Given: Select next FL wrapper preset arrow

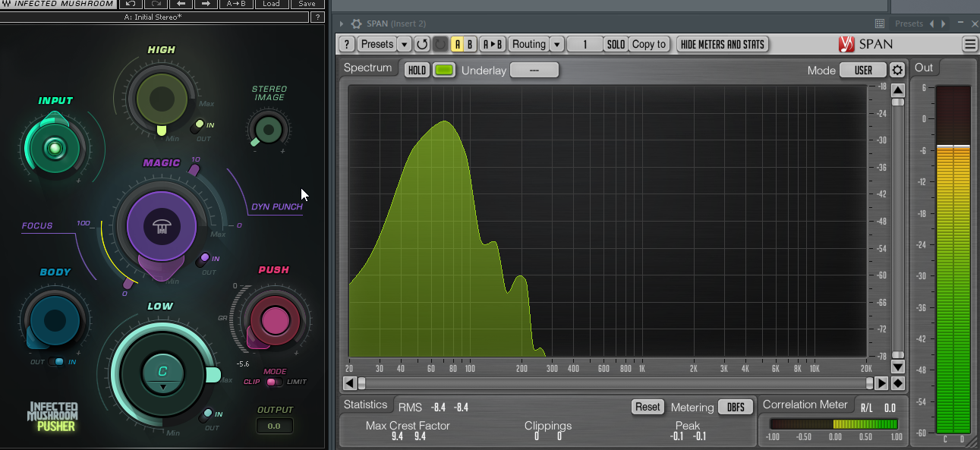Looking at the screenshot, I should pyautogui.click(x=944, y=24).
